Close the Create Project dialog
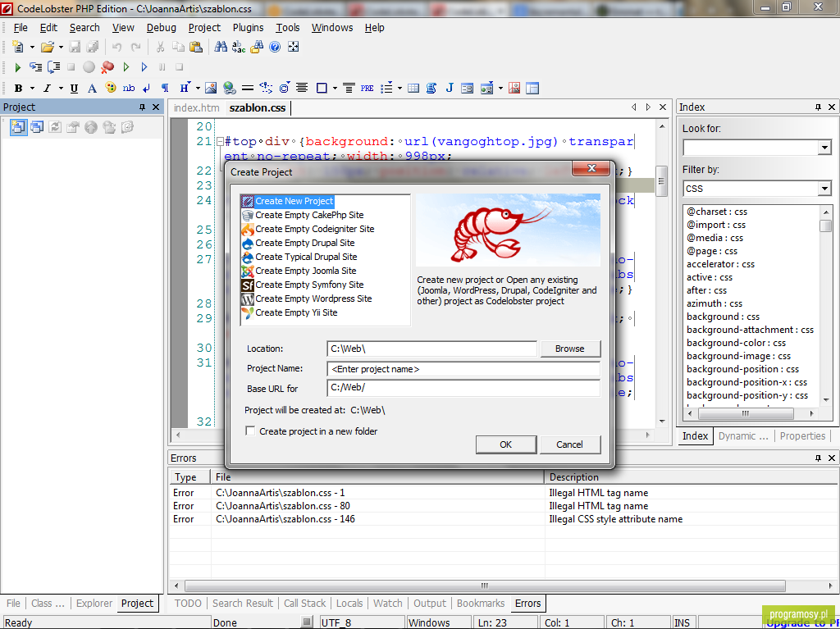 [x=591, y=168]
